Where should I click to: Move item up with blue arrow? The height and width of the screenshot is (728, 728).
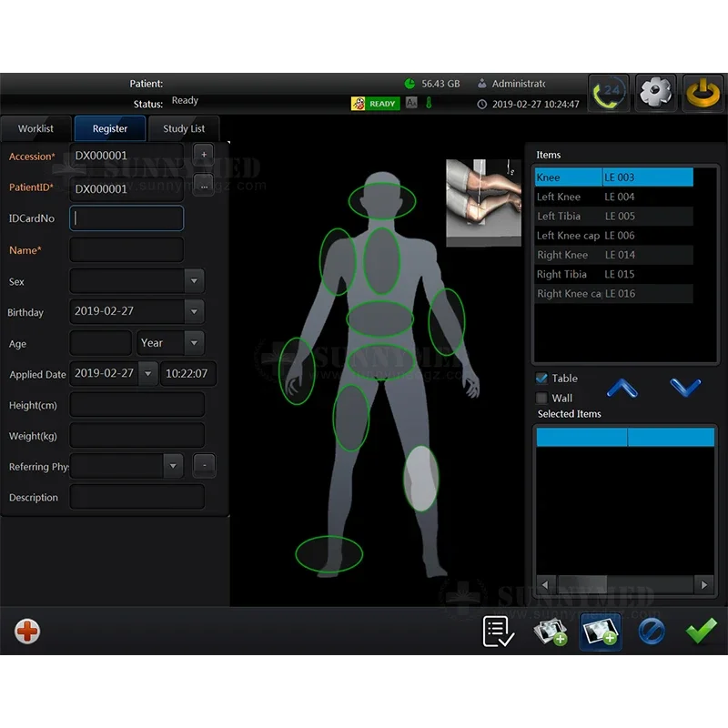[622, 388]
